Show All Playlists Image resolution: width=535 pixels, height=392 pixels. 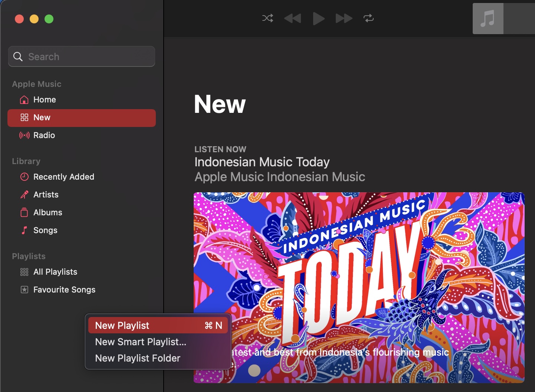coord(82,272)
